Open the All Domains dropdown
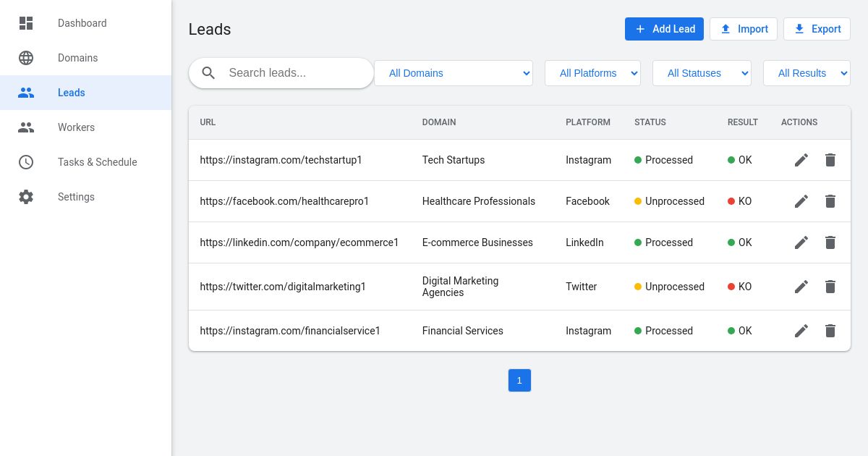868x456 pixels. pyautogui.click(x=454, y=73)
